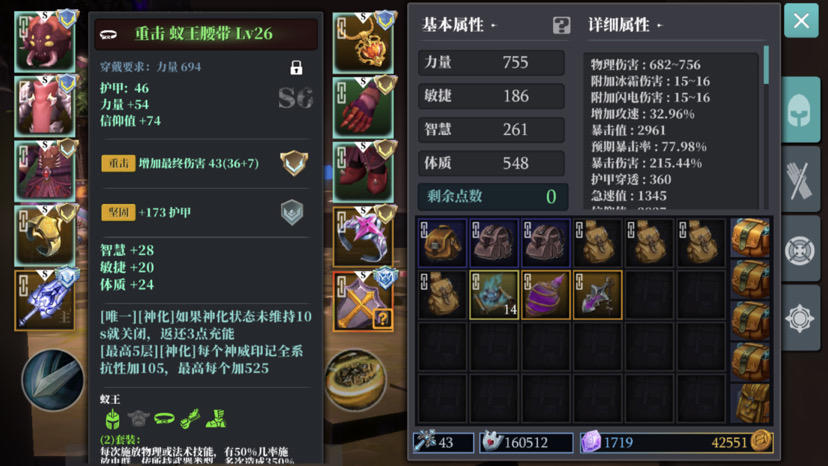
Task: Select the pink star ring slot
Action: (363, 237)
